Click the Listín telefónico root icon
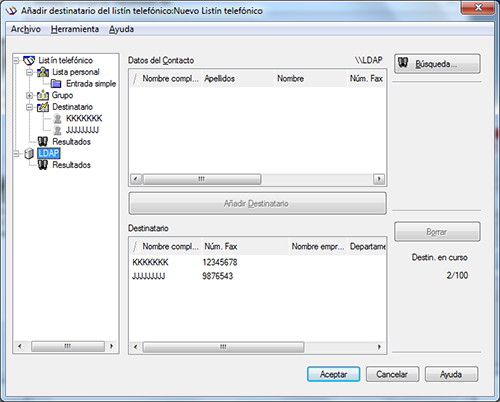The height and width of the screenshot is (402, 500). pos(29,60)
